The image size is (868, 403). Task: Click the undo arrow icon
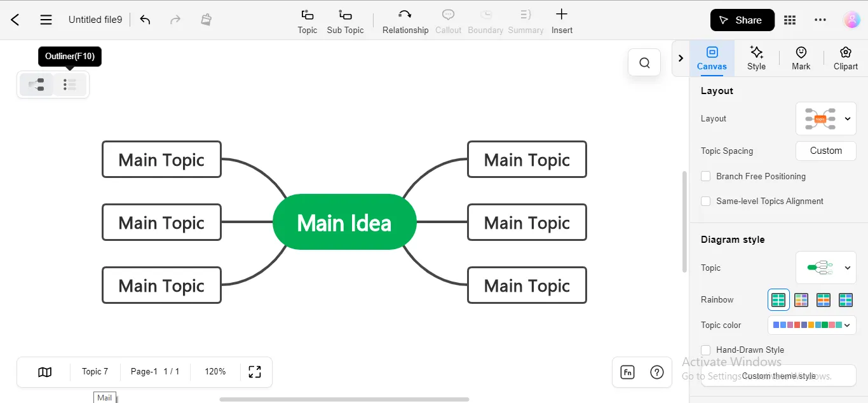(x=145, y=20)
